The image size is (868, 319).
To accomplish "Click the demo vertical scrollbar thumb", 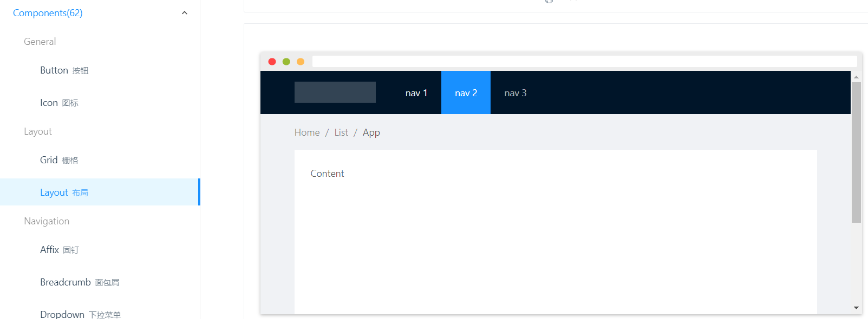I will [x=857, y=152].
